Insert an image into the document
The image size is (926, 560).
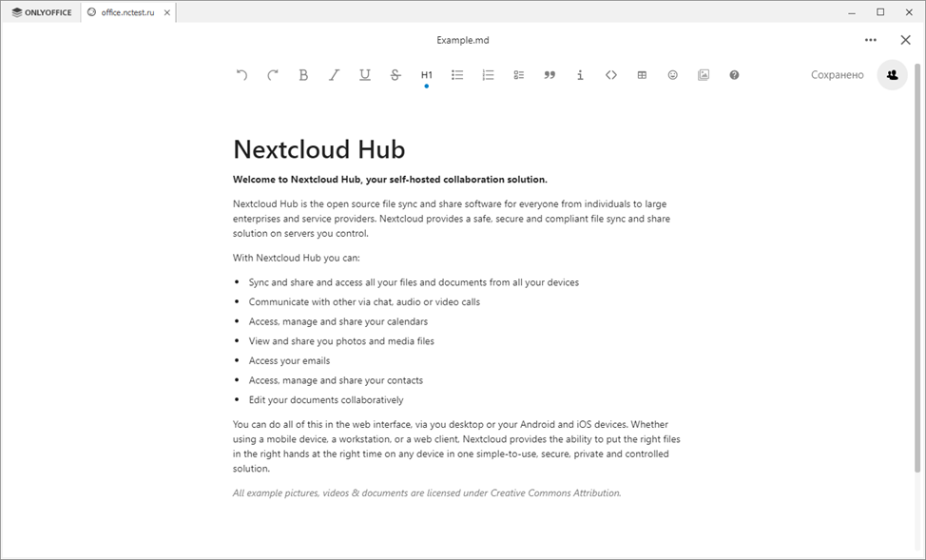[704, 75]
